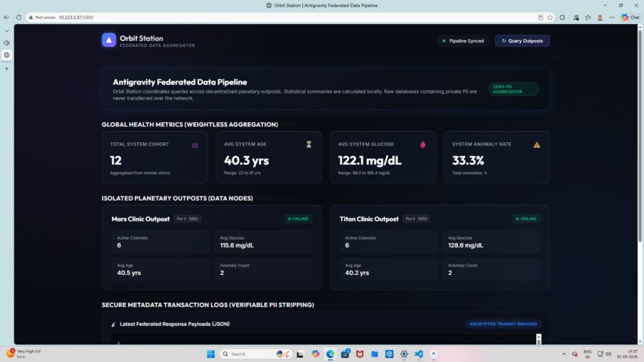The height and width of the screenshot is (362, 644).
Task: Click the Port 5001 tag
Action: click(x=187, y=219)
